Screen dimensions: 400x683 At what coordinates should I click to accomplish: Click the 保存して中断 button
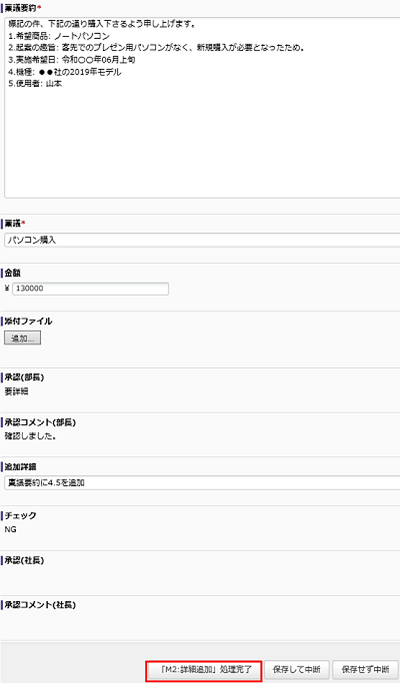pyautogui.click(x=297, y=669)
